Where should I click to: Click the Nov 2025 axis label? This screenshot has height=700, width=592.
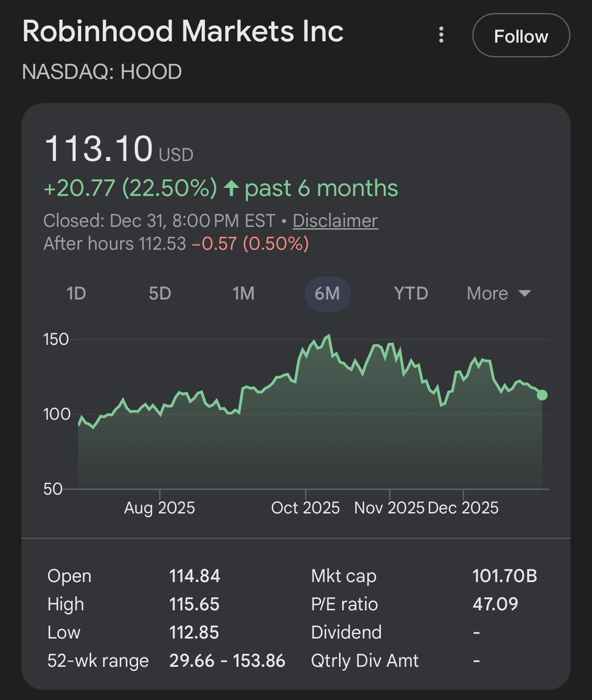[x=389, y=508]
